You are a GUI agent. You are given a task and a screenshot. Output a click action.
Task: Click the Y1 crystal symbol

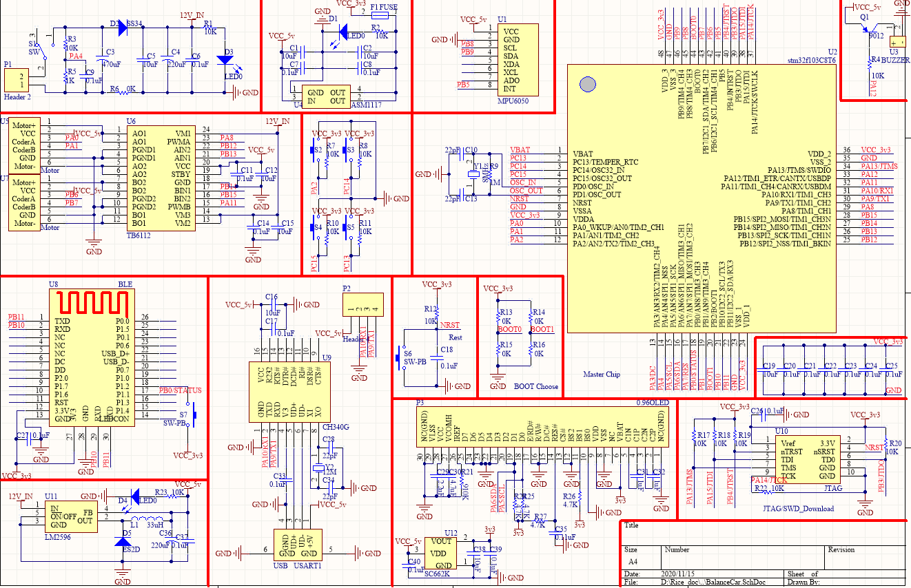click(x=473, y=174)
